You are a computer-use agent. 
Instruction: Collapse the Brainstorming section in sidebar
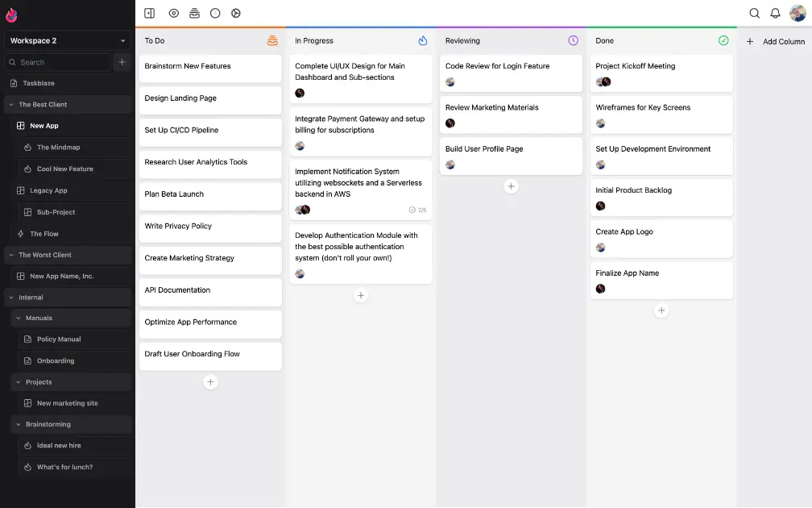(18, 424)
